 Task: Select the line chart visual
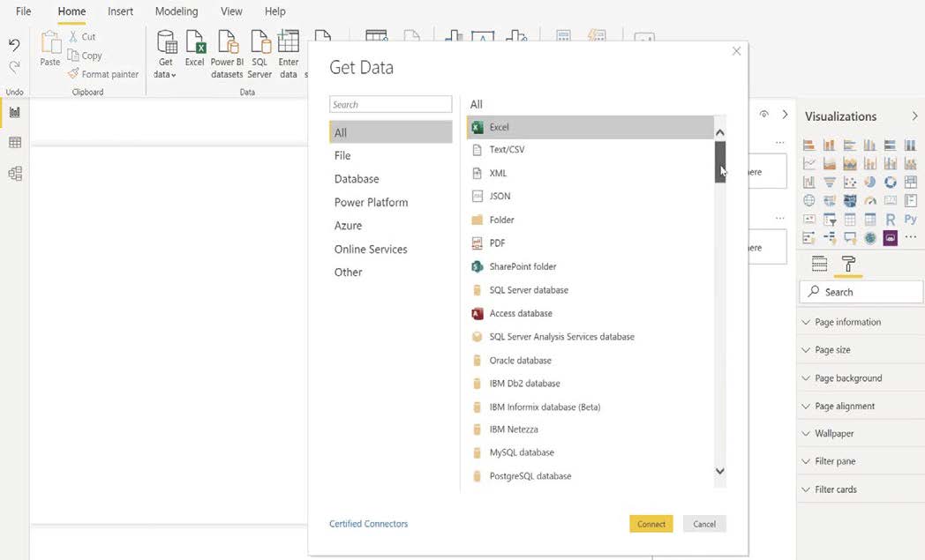click(x=809, y=163)
